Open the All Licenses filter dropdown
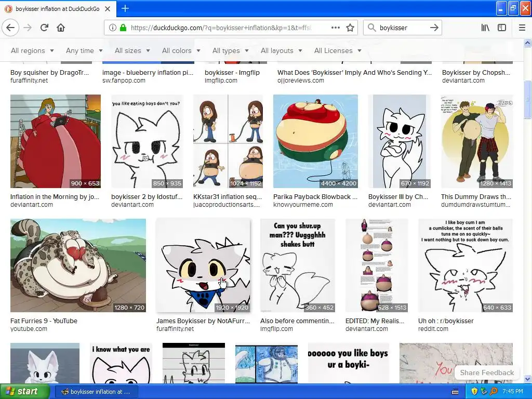Screen dimensions: 532x399 point(338,50)
